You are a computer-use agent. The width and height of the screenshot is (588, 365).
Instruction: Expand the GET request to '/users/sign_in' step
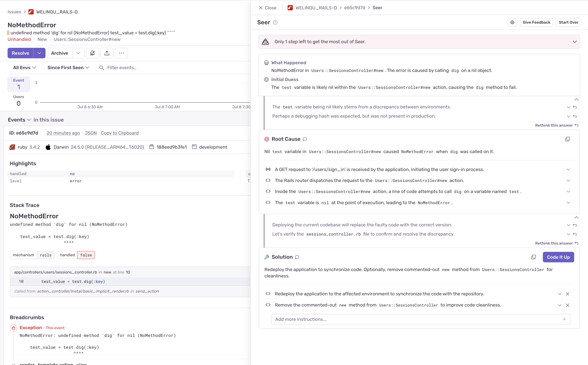tap(568, 170)
